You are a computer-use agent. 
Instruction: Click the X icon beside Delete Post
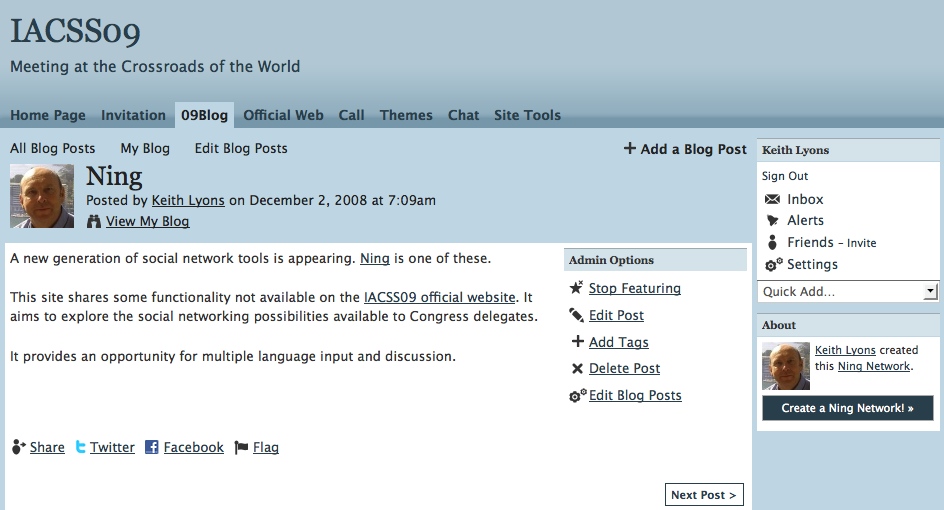click(577, 369)
